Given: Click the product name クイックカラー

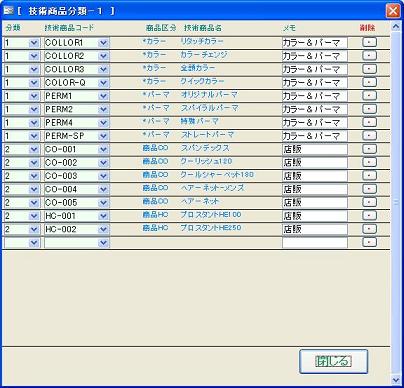Looking at the screenshot, I should point(202,82).
